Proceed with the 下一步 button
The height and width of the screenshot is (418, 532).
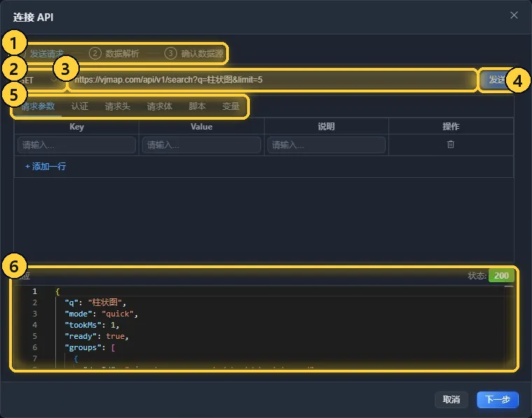click(x=498, y=399)
